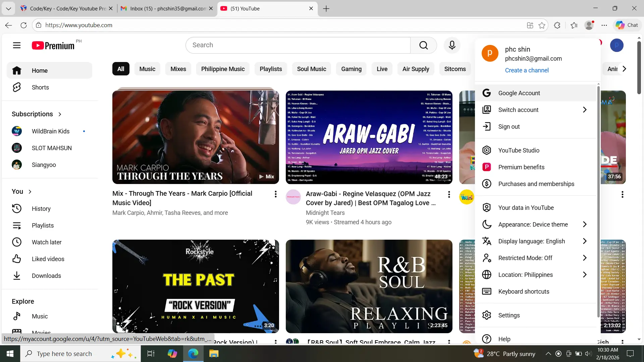This screenshot has width=644, height=362.
Task: Open Siangyoo channel
Action: tap(49, 165)
